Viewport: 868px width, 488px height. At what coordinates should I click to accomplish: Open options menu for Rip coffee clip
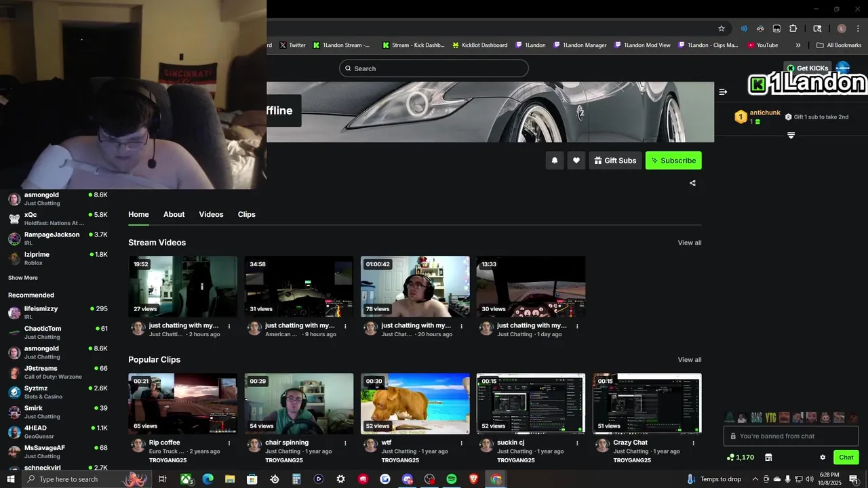(229, 443)
